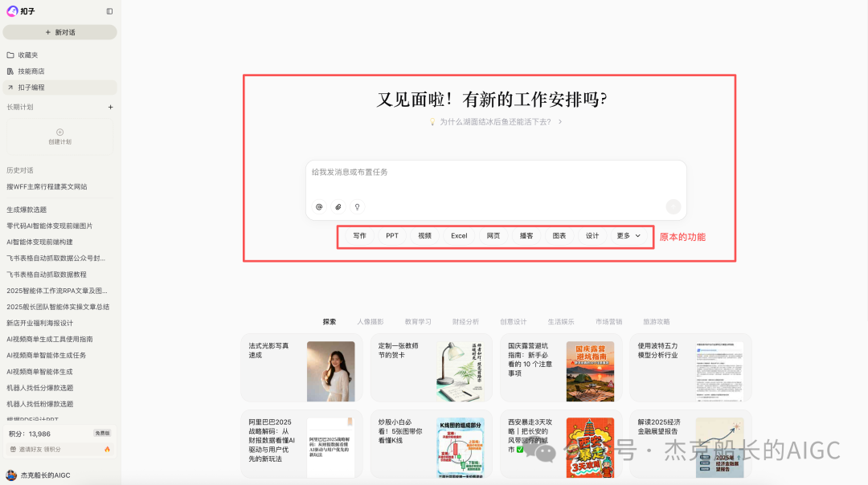Click the 扣子 logo icon

(x=12, y=11)
